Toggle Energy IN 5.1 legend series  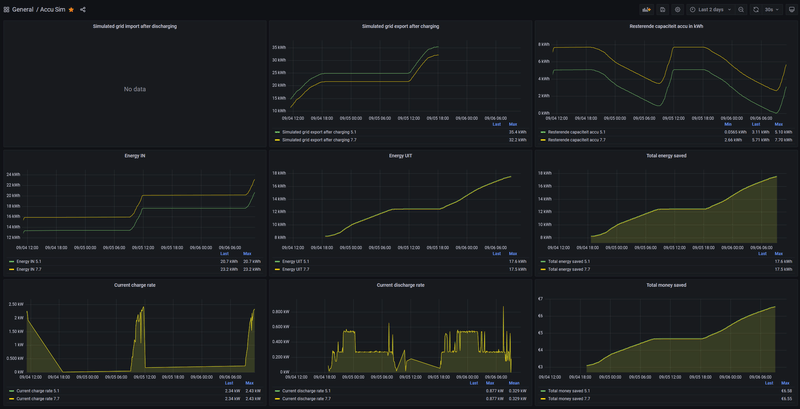27,261
